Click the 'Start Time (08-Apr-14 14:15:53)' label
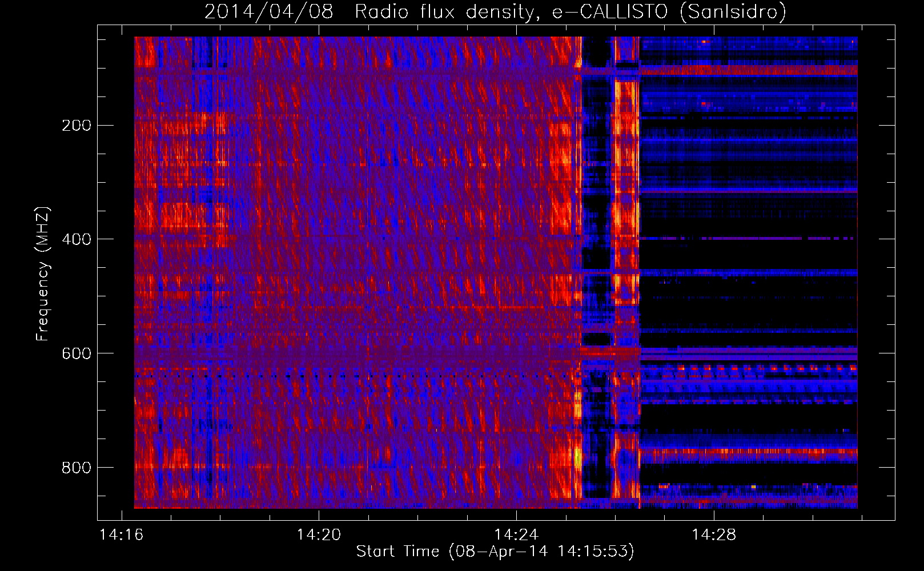The height and width of the screenshot is (571, 924). [x=495, y=552]
